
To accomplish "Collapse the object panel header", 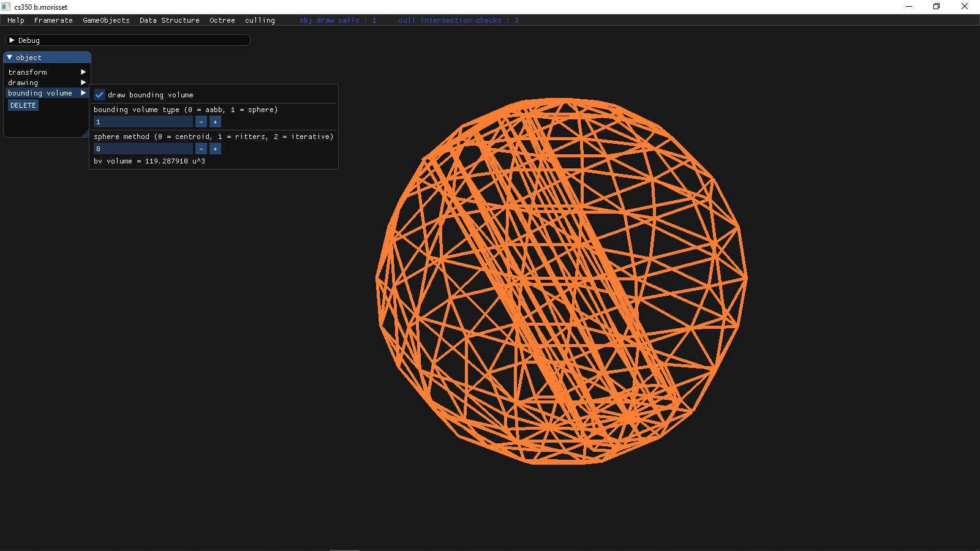I will [x=10, y=58].
